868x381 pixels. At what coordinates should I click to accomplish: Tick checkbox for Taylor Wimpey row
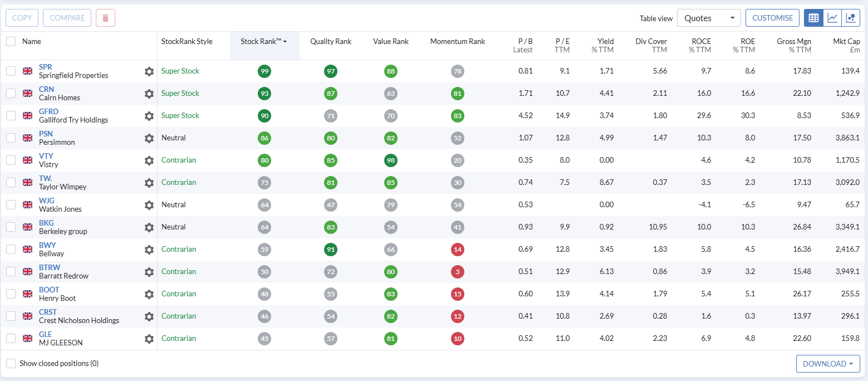11,183
